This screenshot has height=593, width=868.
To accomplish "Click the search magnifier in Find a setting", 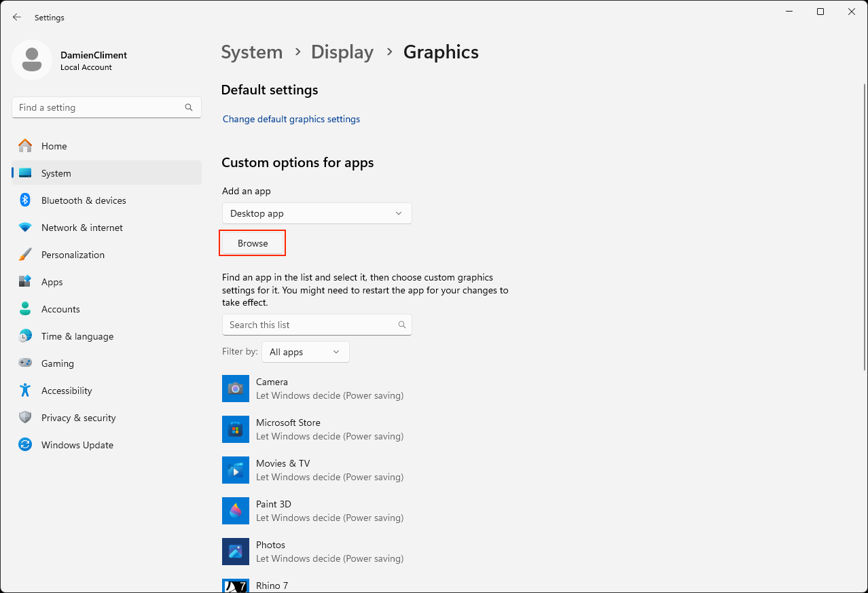I will click(189, 107).
